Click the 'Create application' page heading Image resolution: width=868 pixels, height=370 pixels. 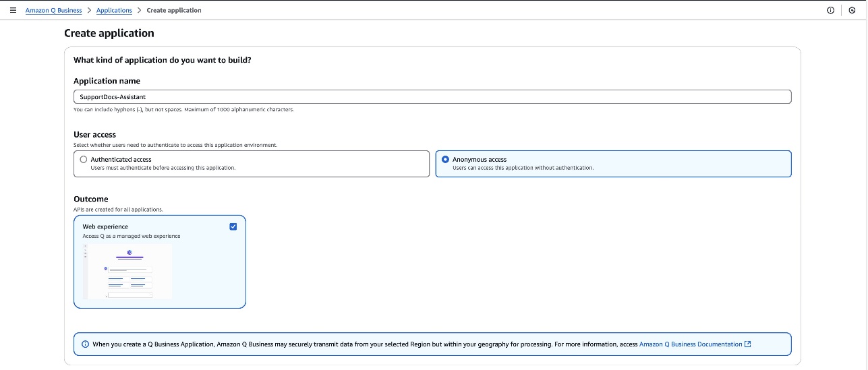tap(109, 33)
